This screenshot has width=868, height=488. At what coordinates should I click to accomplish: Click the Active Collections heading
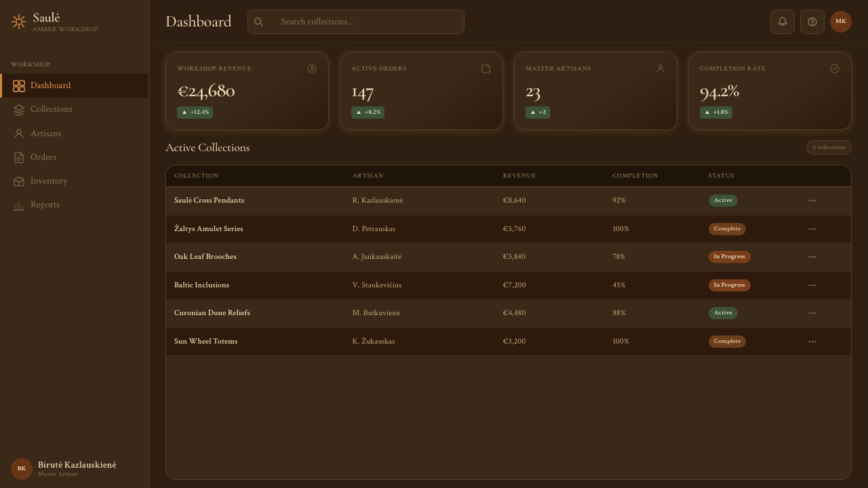pyautogui.click(x=208, y=148)
